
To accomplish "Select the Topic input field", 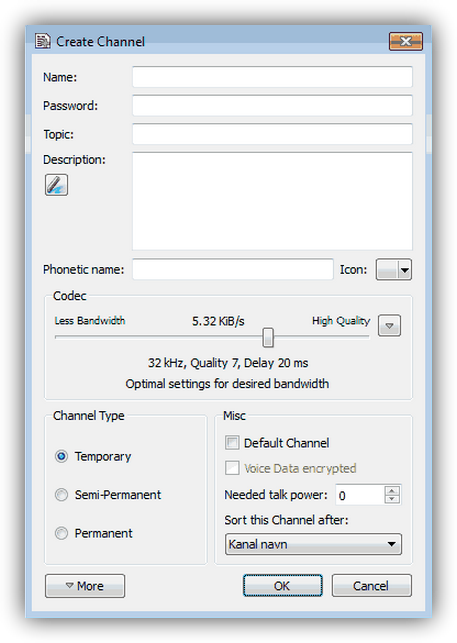I will coord(272,134).
